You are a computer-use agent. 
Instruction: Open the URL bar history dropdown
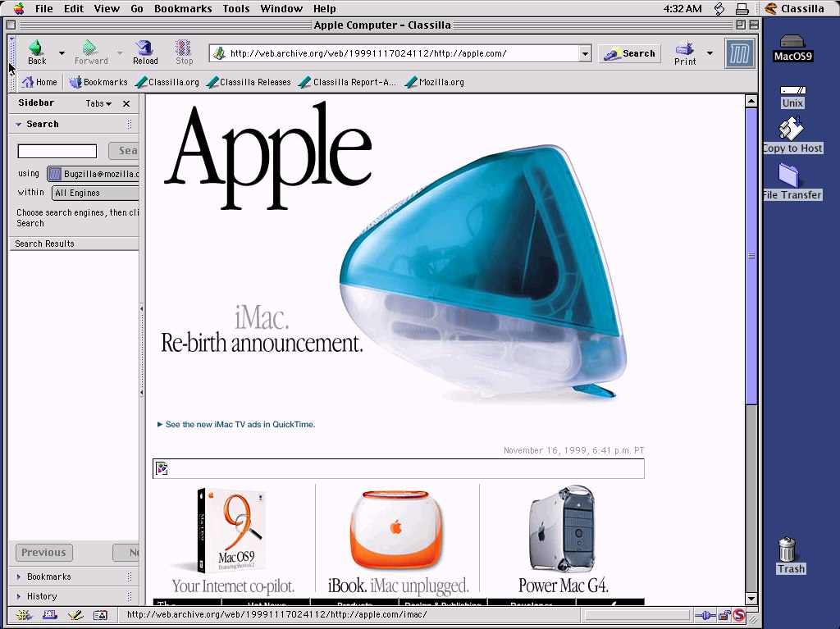coord(585,53)
